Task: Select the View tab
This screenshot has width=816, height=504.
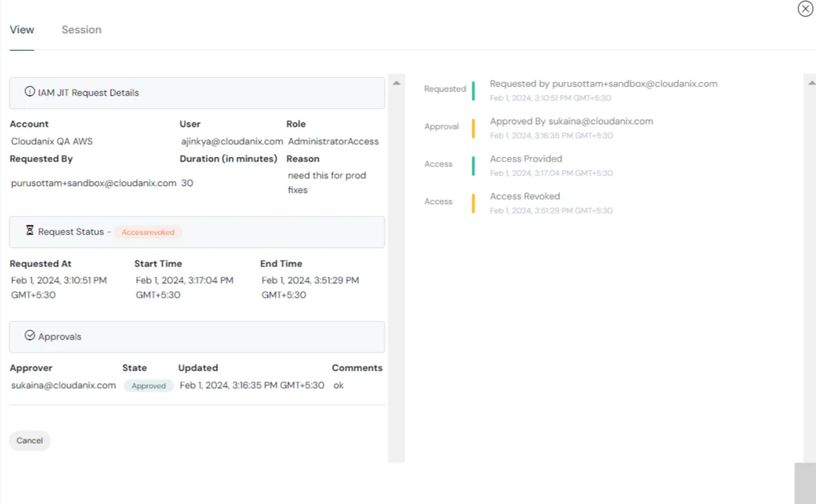Action: coord(22,29)
